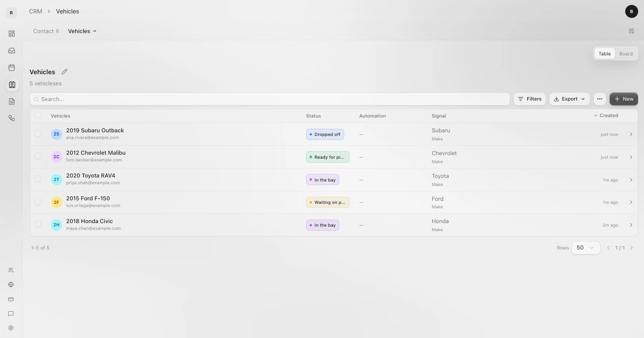644x338 pixels.
Task: Open the contacts CRM icon in sidebar
Action: click(x=12, y=84)
